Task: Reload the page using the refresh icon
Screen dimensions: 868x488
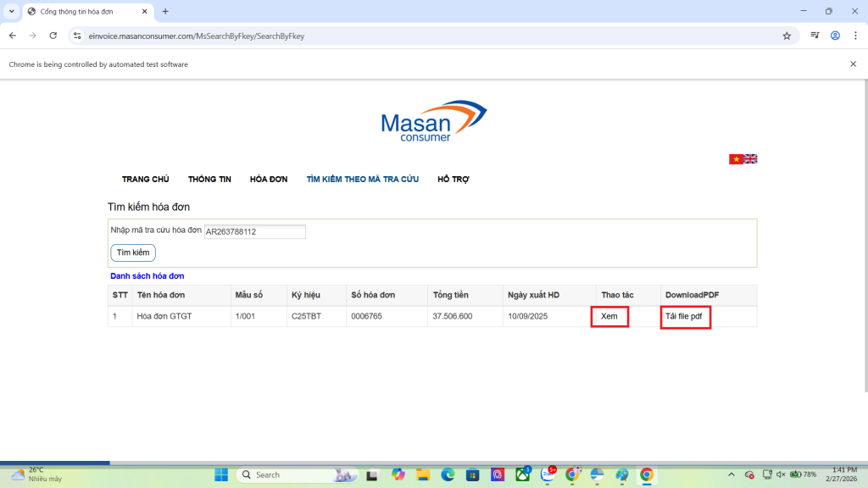Action: pos(53,36)
